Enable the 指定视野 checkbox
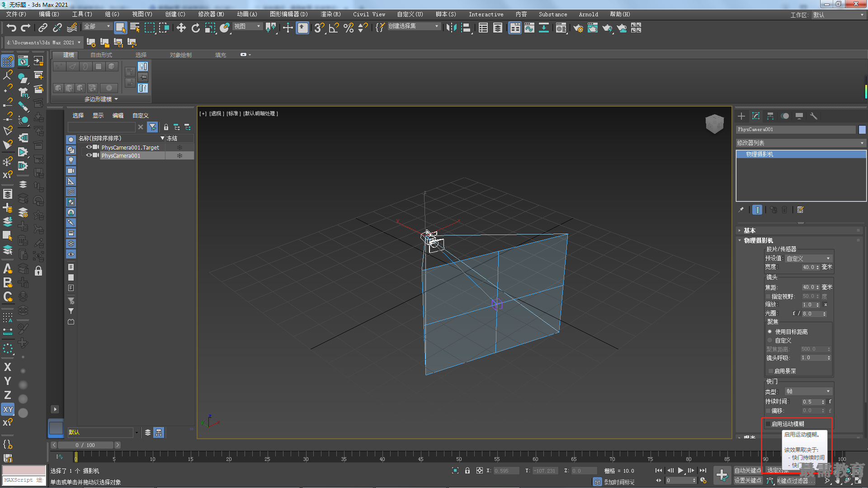 [768, 297]
